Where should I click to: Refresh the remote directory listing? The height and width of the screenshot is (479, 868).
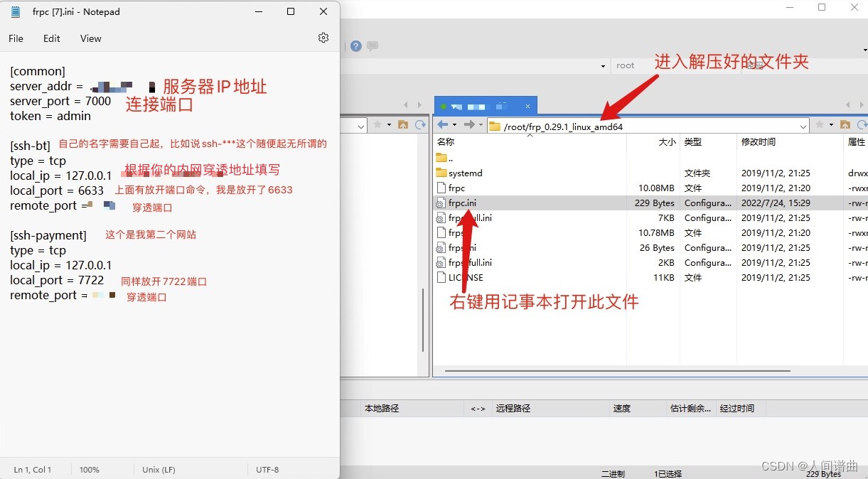862,126
